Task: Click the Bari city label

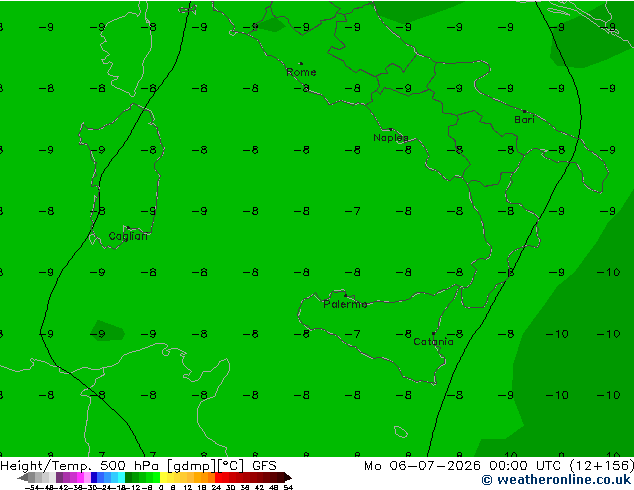Action: (524, 120)
